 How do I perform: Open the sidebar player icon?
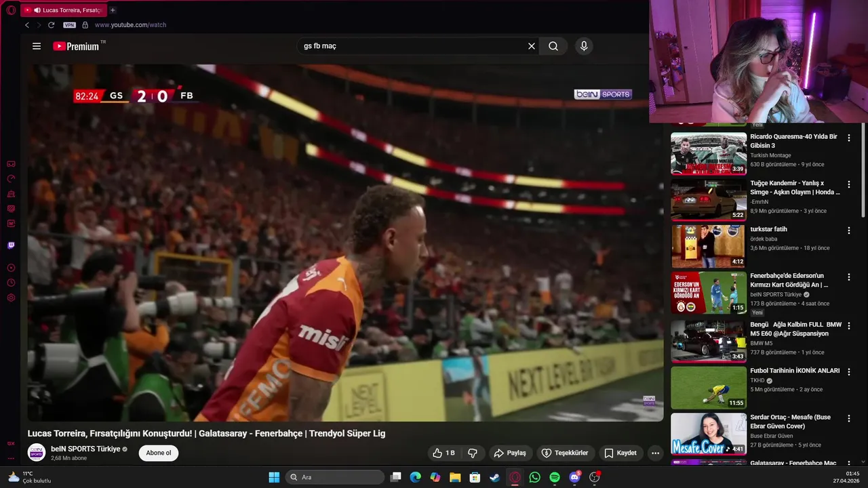click(11, 268)
